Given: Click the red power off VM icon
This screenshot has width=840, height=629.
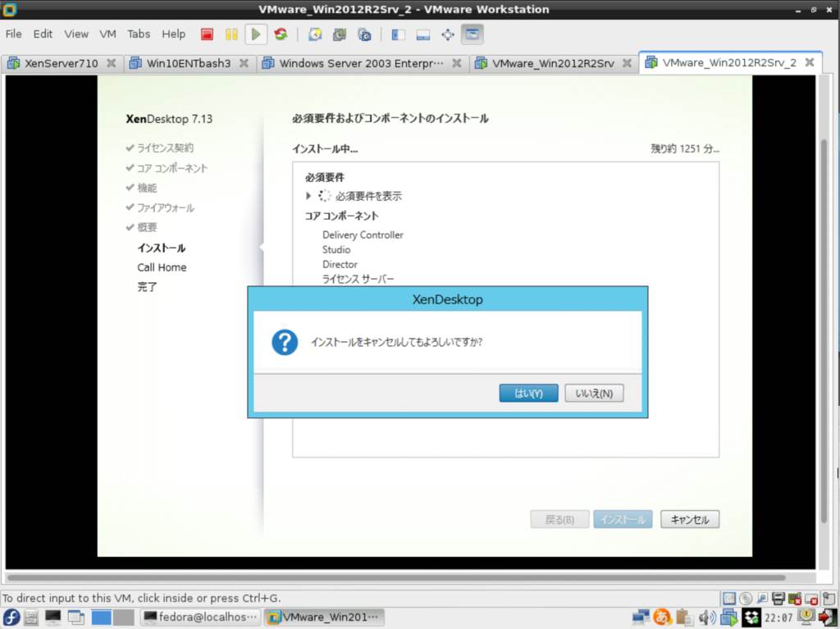Looking at the screenshot, I should click(207, 34).
